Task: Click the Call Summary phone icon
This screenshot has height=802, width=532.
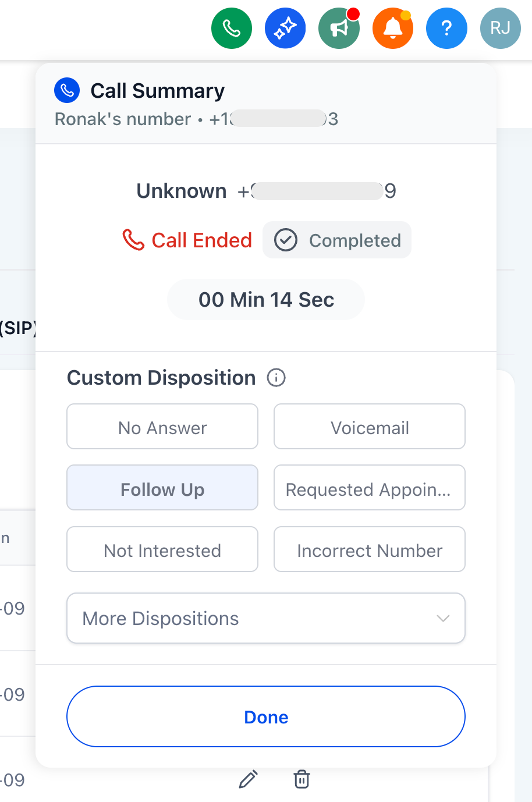Action: (x=67, y=90)
